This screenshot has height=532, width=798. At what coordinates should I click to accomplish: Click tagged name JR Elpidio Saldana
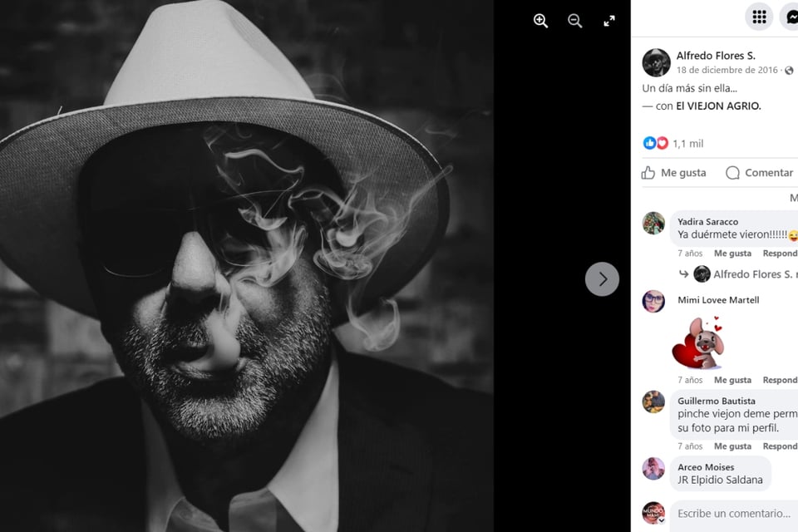coord(720,480)
